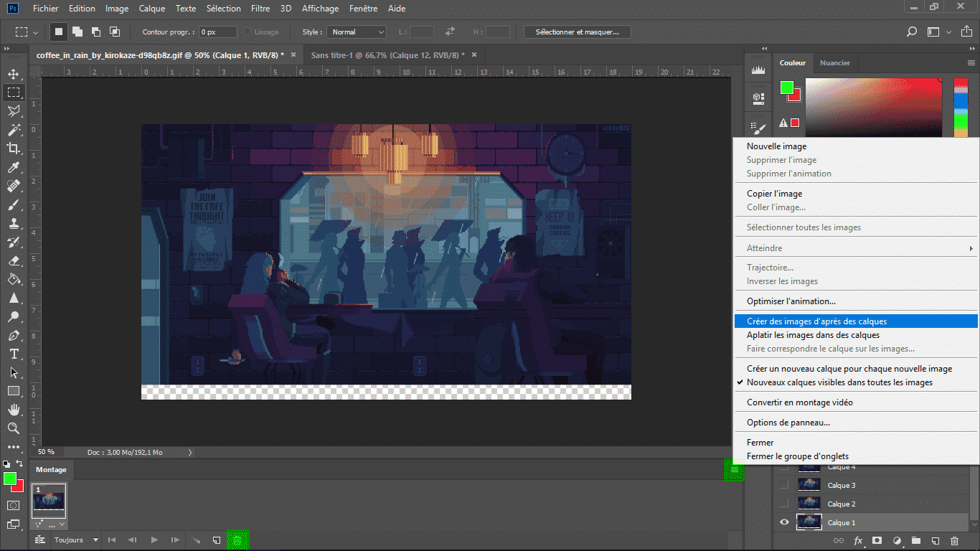Show the Calque 2 layer
Screen dimensions: 980x551
(x=784, y=504)
